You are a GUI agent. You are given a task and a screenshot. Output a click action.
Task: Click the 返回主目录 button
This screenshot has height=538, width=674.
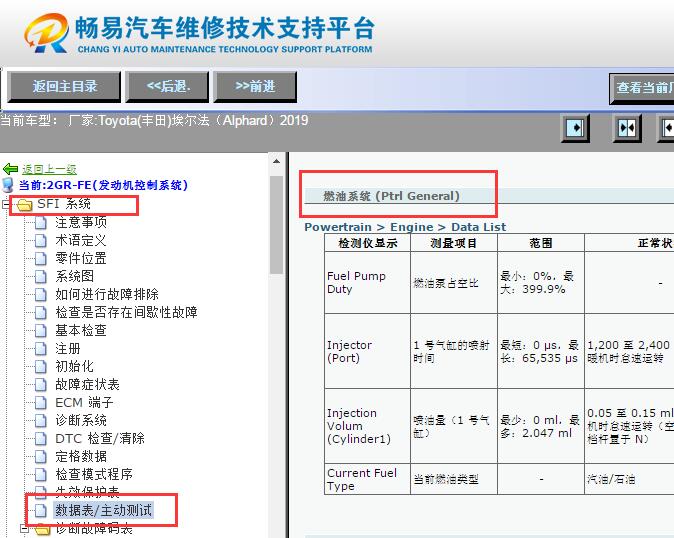click(64, 87)
